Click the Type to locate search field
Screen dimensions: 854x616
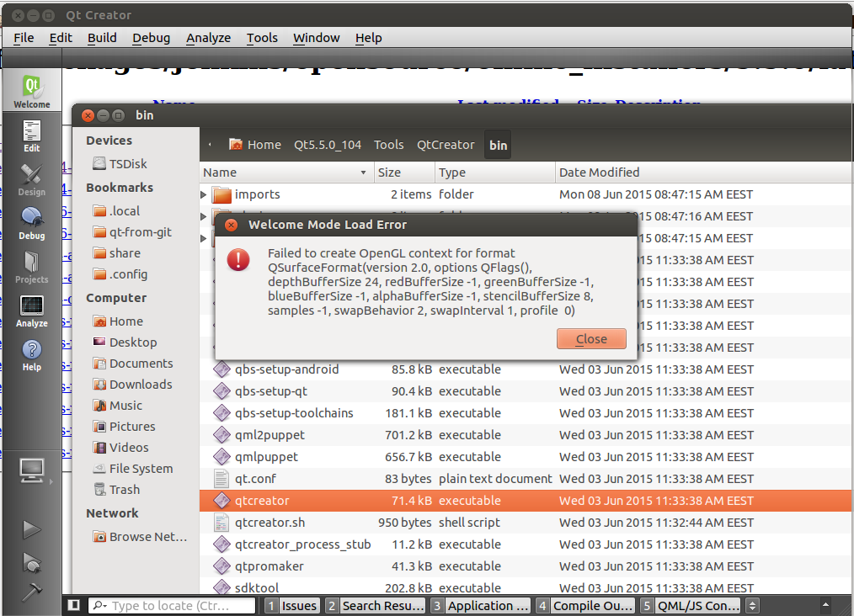pos(173,605)
